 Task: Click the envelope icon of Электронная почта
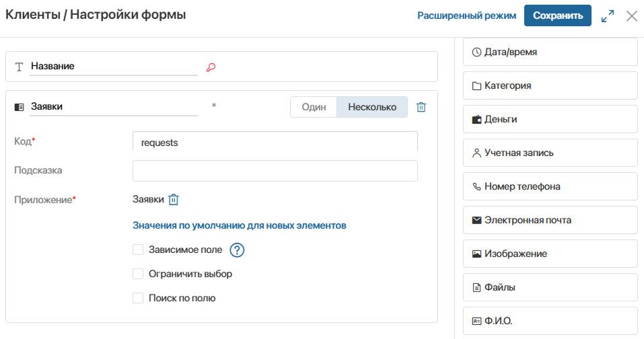[476, 221]
